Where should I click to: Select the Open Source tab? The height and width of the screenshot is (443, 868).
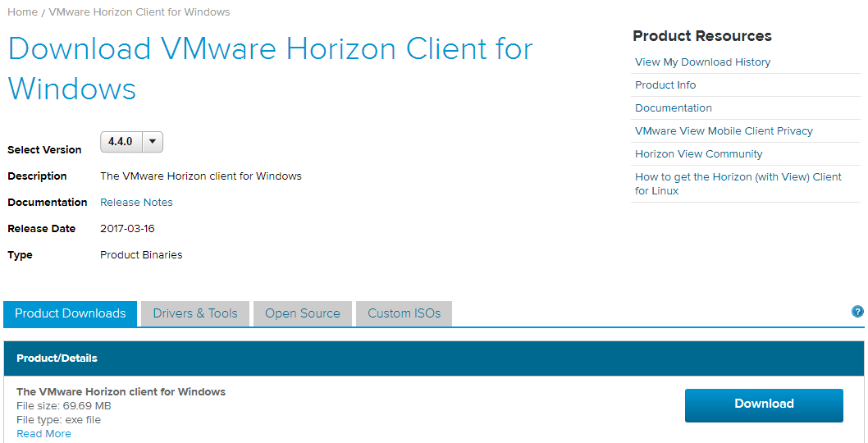pos(302,313)
